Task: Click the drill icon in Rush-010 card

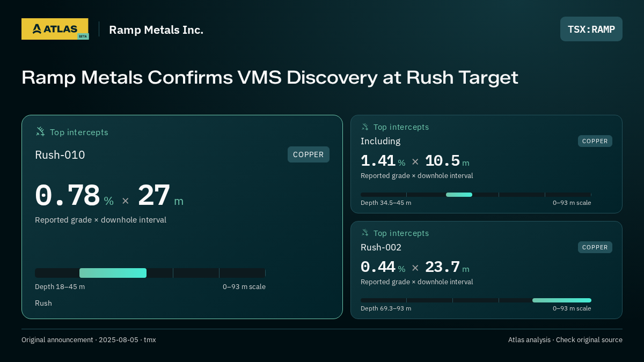Action: coord(40,132)
